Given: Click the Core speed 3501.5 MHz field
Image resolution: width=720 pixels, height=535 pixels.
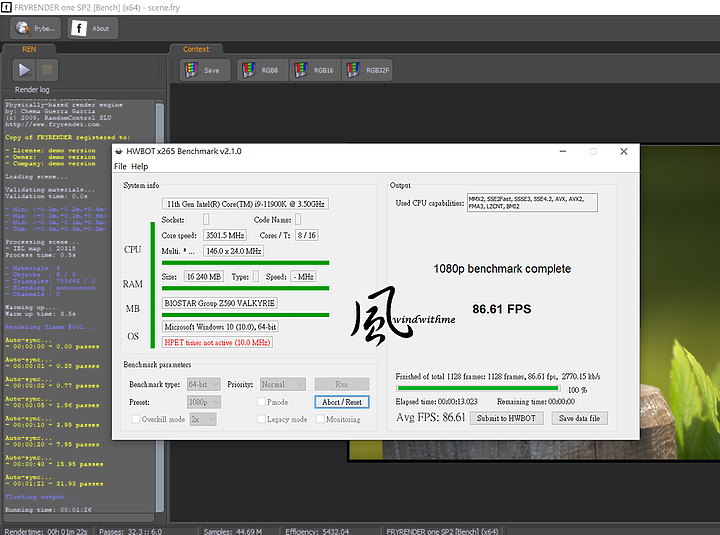Looking at the screenshot, I should tap(225, 235).
